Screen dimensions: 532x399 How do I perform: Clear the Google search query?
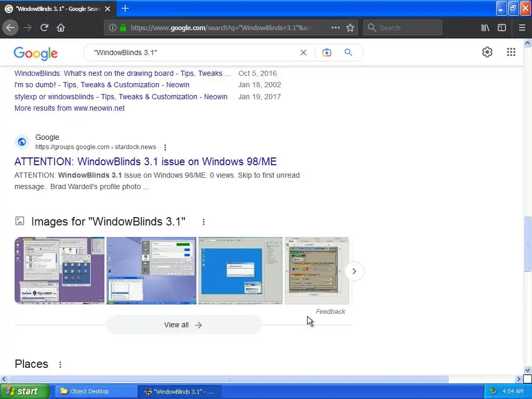tap(303, 52)
